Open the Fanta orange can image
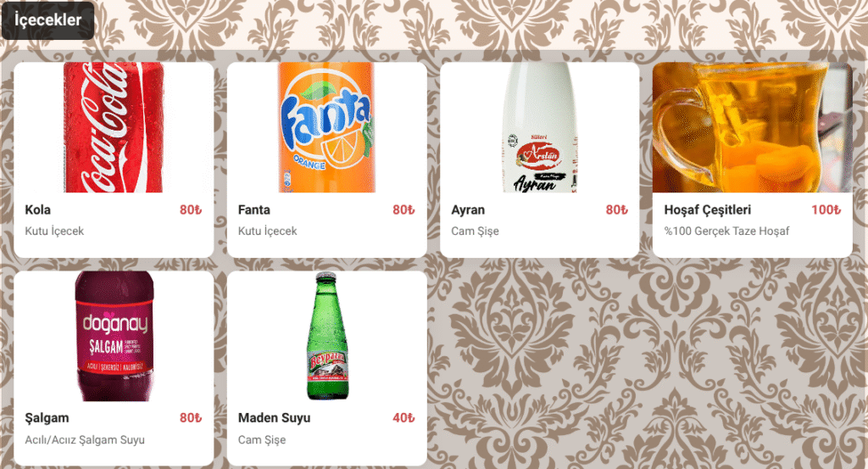Viewport: 868px width, 469px height. coord(326,127)
